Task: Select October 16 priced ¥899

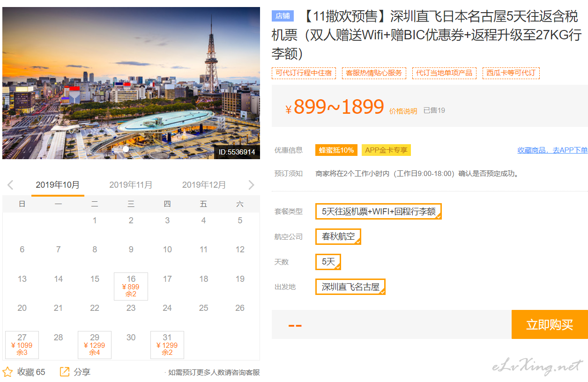Action: [131, 286]
